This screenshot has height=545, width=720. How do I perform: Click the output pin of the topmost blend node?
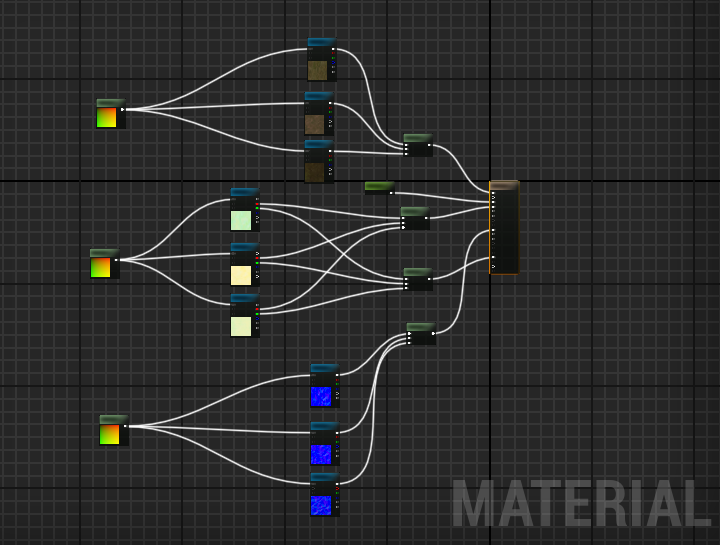(431, 146)
